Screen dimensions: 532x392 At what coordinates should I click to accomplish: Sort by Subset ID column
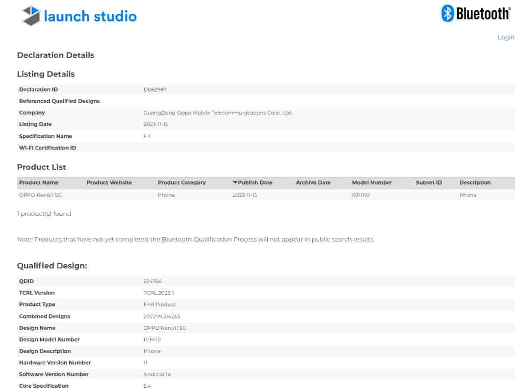point(429,182)
